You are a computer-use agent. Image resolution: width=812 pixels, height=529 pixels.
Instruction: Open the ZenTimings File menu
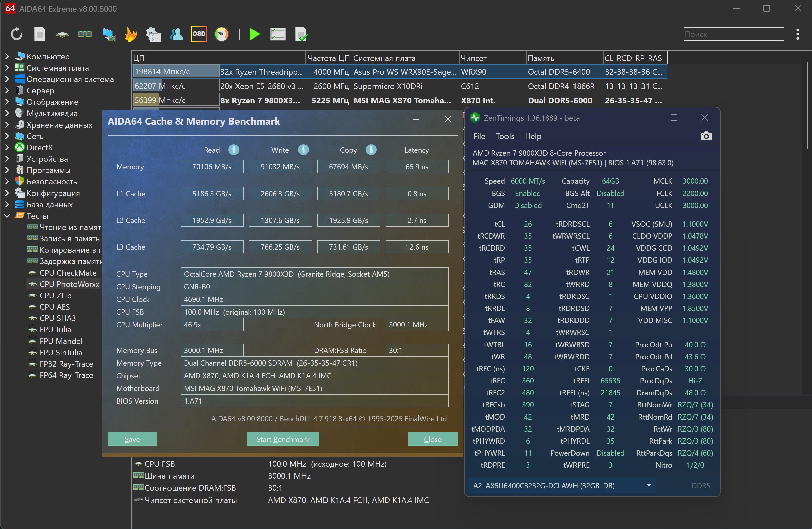coord(479,136)
